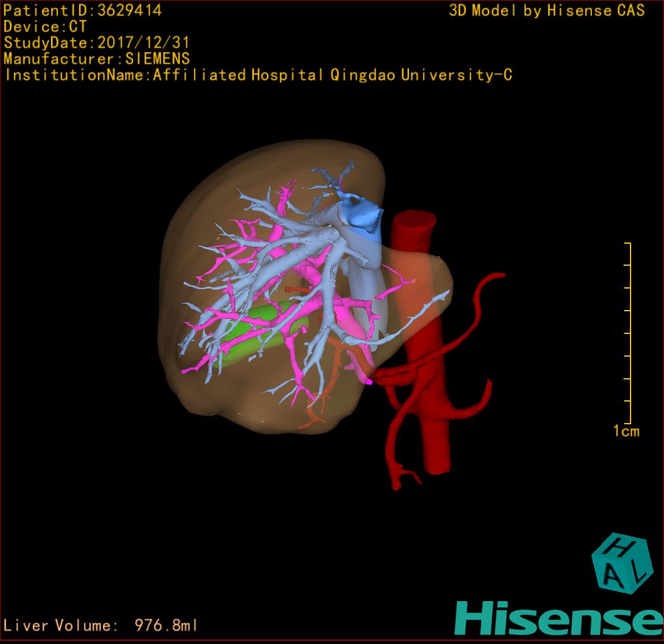Click the Hisense logo
The height and width of the screenshot is (644, 664).
pyautogui.click(x=559, y=619)
